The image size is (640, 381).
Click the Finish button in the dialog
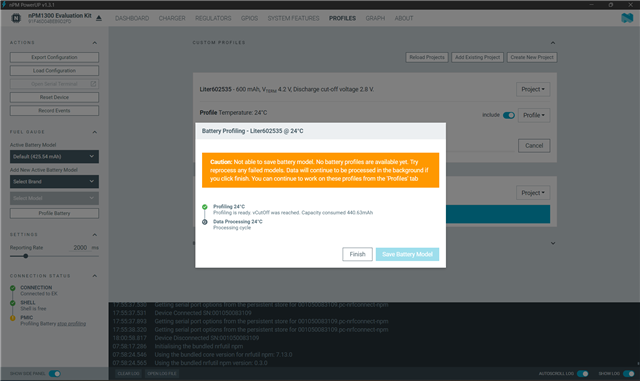tap(357, 254)
